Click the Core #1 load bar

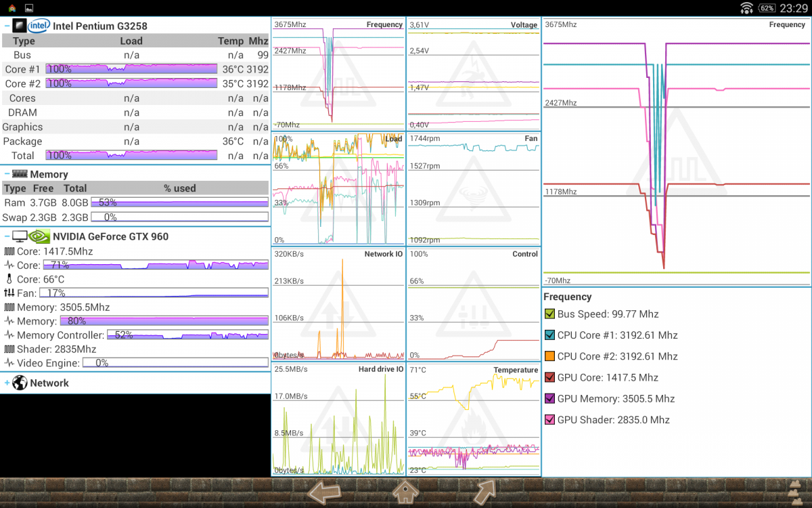tap(131, 69)
